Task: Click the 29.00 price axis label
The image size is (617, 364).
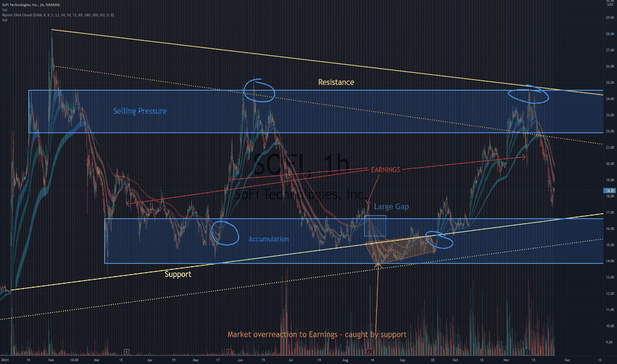Action: (610, 18)
